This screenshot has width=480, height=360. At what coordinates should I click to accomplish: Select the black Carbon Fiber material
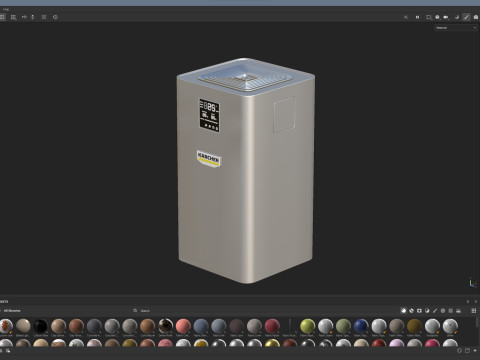click(x=41, y=326)
